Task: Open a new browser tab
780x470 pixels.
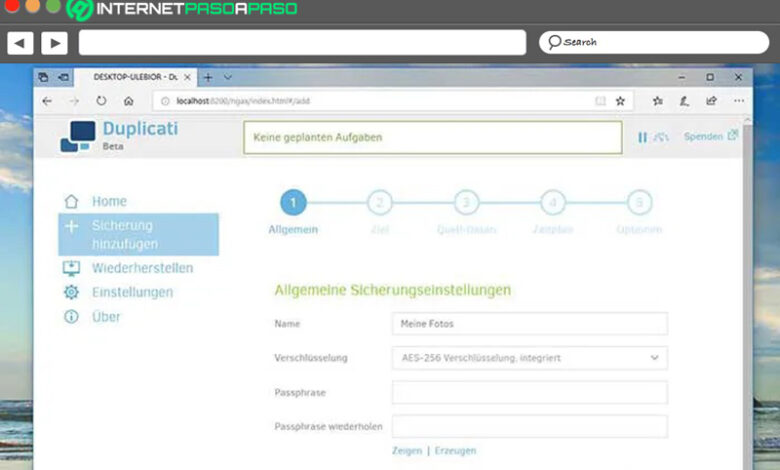Action: click(208, 77)
